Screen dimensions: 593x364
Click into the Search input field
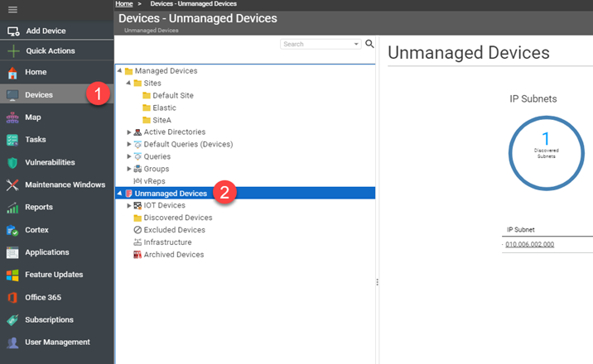(316, 44)
